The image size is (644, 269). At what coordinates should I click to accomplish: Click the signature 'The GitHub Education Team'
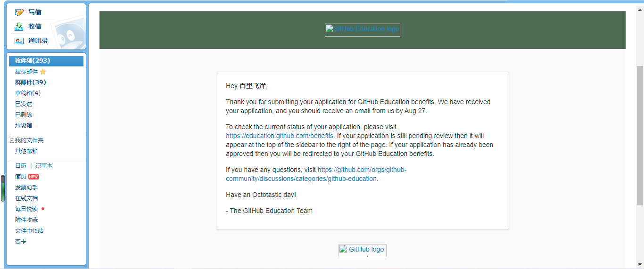pos(271,211)
